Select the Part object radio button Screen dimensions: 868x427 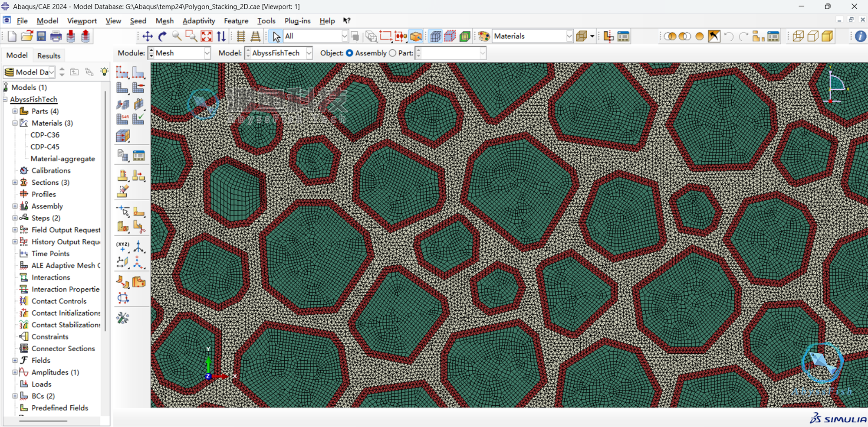tap(392, 53)
